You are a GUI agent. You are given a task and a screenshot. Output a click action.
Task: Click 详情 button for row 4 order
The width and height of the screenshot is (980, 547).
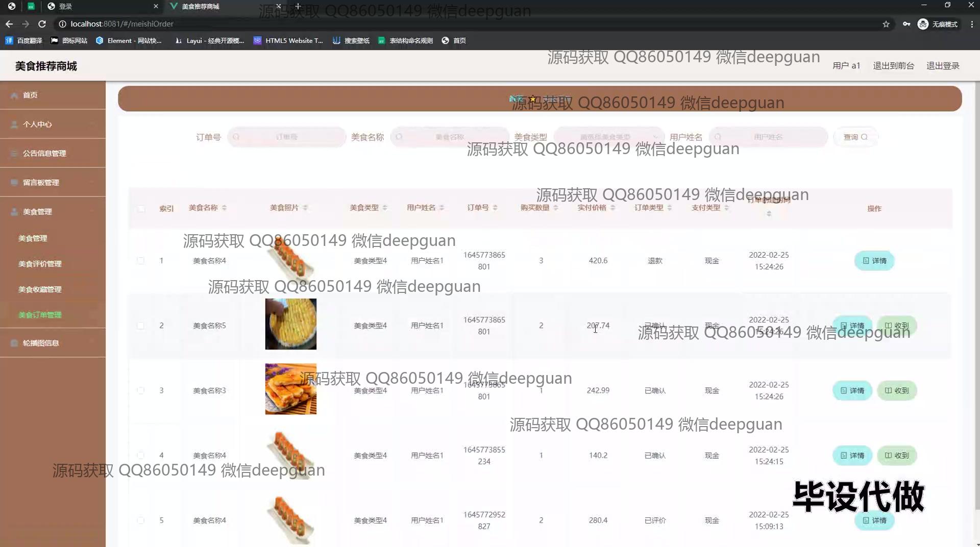point(852,455)
